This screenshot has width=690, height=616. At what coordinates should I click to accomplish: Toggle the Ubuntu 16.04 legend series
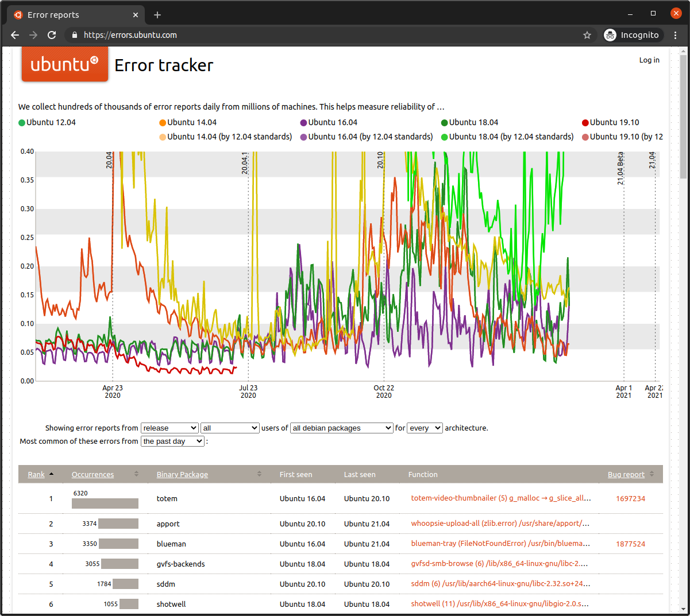(x=329, y=122)
